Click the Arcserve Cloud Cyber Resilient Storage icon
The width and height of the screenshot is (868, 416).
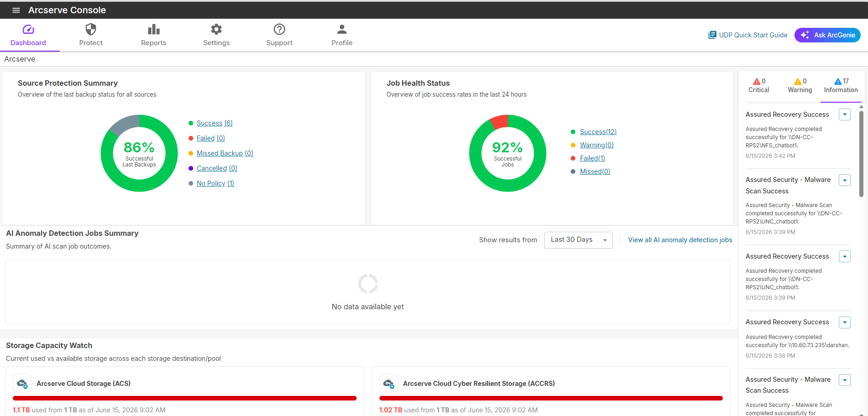click(x=389, y=384)
